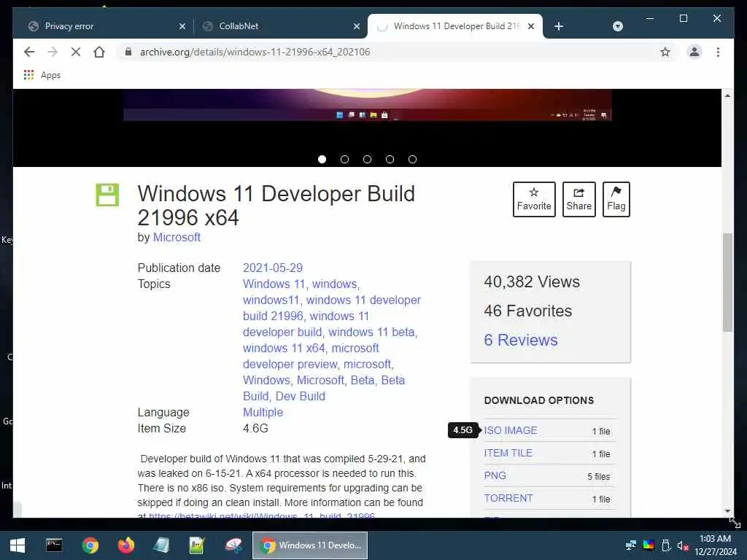Select the first carousel dot
Viewport: 747px width, 560px height.
pyautogui.click(x=322, y=160)
